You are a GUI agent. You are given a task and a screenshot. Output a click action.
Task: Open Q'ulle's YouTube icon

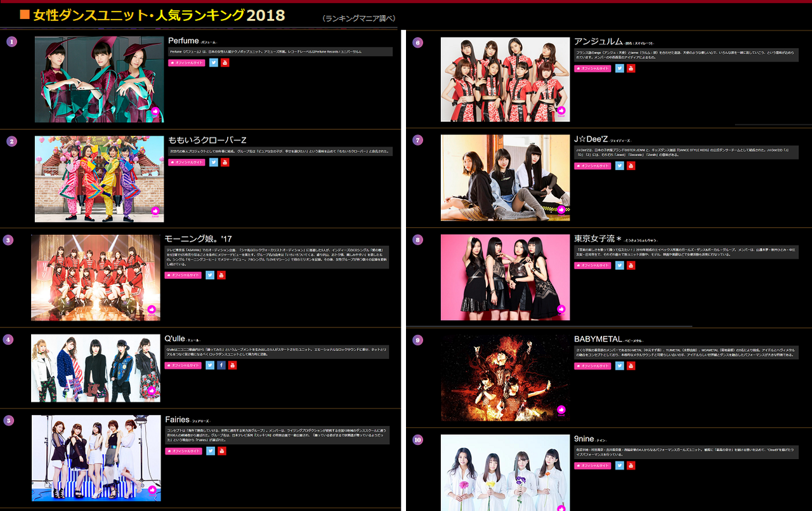click(233, 365)
